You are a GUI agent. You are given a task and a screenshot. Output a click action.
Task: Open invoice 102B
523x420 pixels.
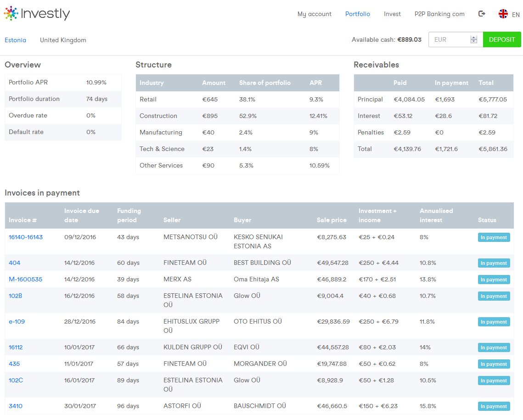pyautogui.click(x=15, y=296)
